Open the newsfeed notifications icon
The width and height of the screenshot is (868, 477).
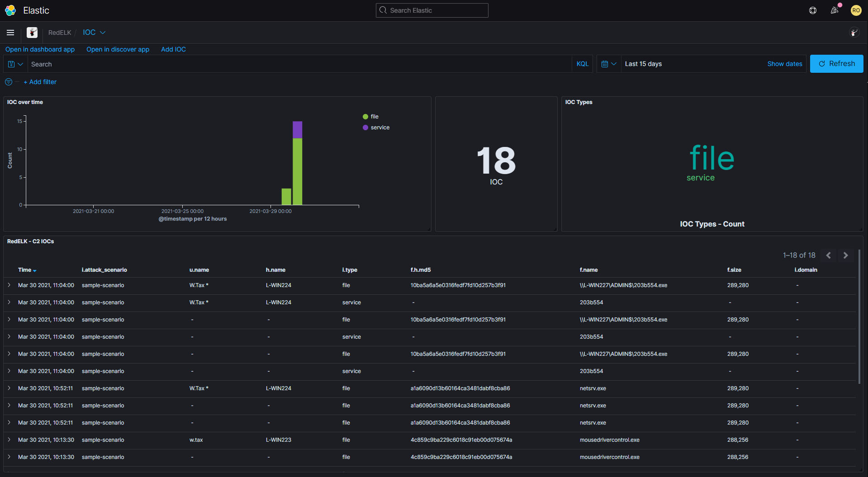point(835,10)
